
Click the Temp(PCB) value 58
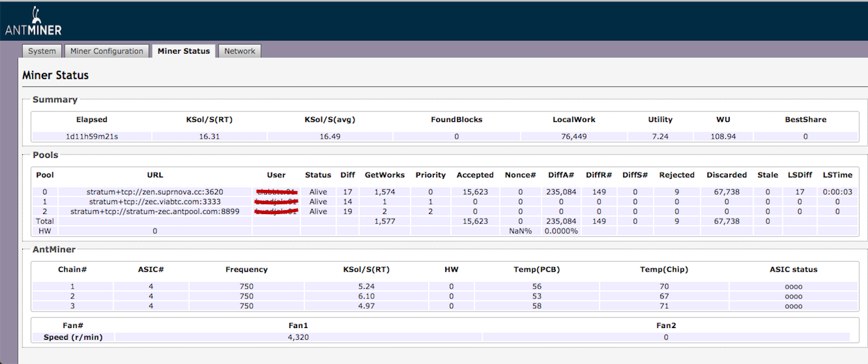(x=537, y=306)
